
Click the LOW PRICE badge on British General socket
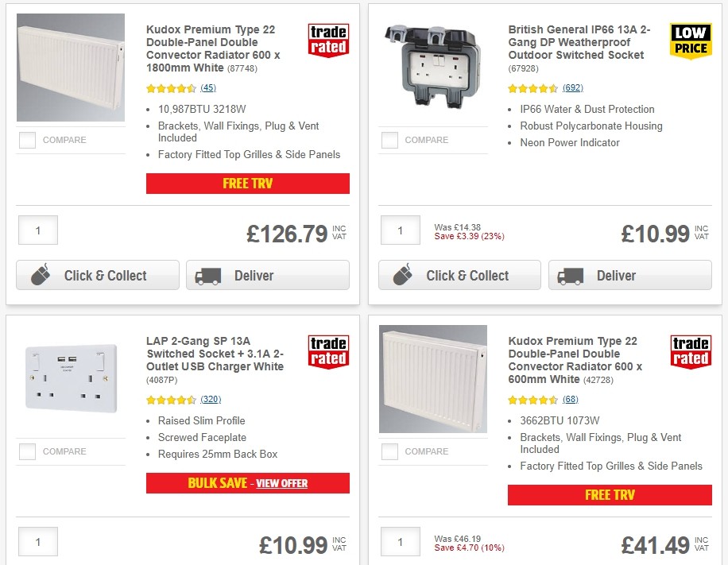click(691, 39)
